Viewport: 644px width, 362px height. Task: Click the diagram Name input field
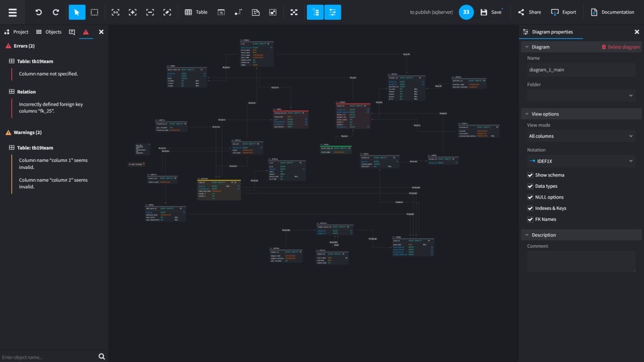click(x=581, y=69)
